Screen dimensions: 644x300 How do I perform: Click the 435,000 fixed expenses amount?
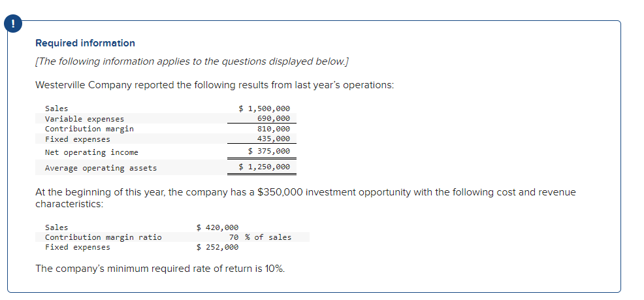(273, 139)
